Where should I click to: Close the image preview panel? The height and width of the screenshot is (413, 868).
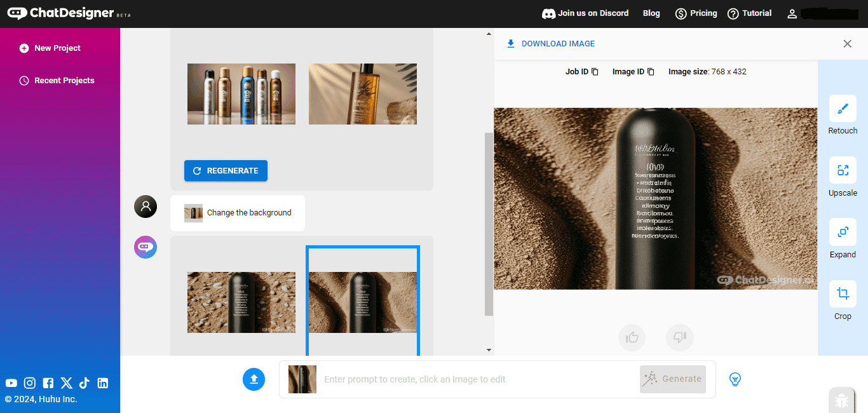coord(847,44)
